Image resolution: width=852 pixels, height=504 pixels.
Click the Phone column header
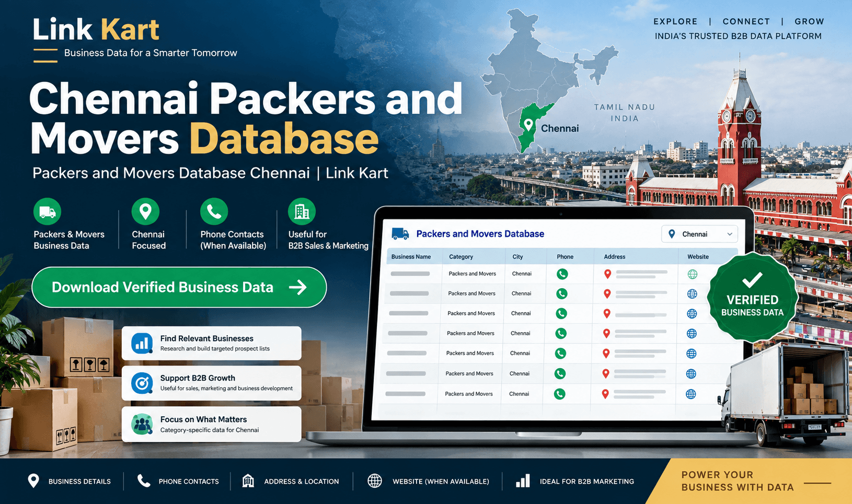pos(565,257)
